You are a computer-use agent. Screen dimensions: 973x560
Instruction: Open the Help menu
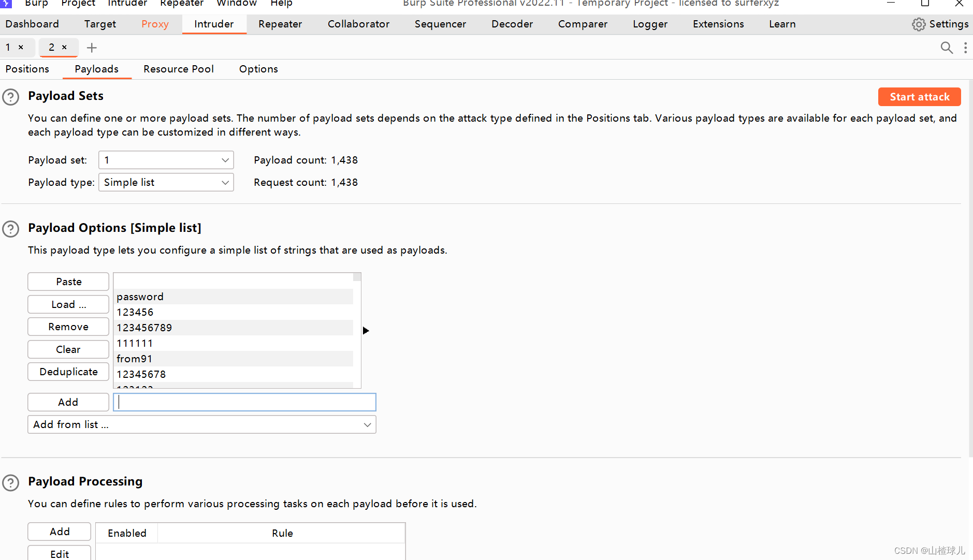pos(281,3)
